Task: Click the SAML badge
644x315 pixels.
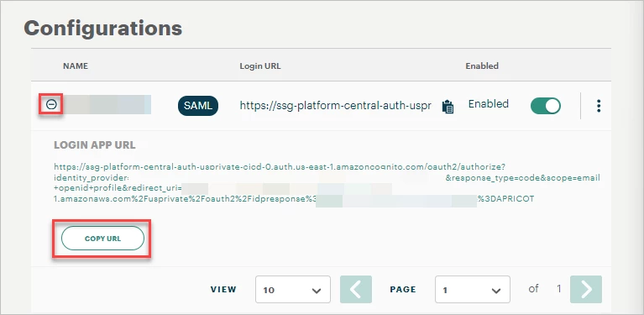Action: [x=198, y=106]
